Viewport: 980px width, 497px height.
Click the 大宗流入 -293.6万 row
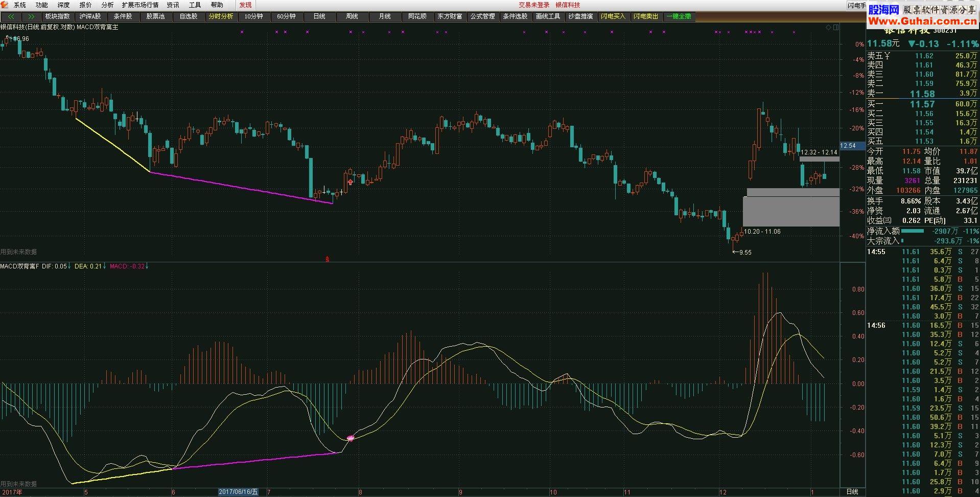tap(922, 240)
